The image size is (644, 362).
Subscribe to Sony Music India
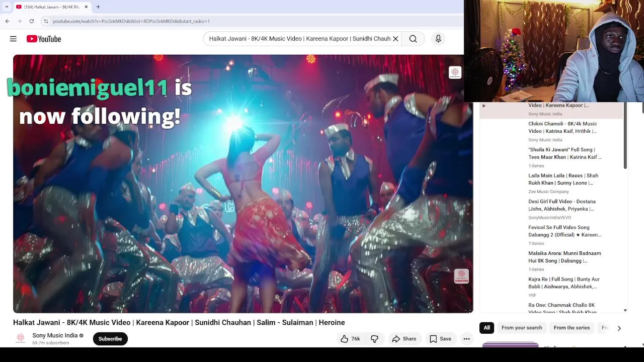[x=110, y=339]
